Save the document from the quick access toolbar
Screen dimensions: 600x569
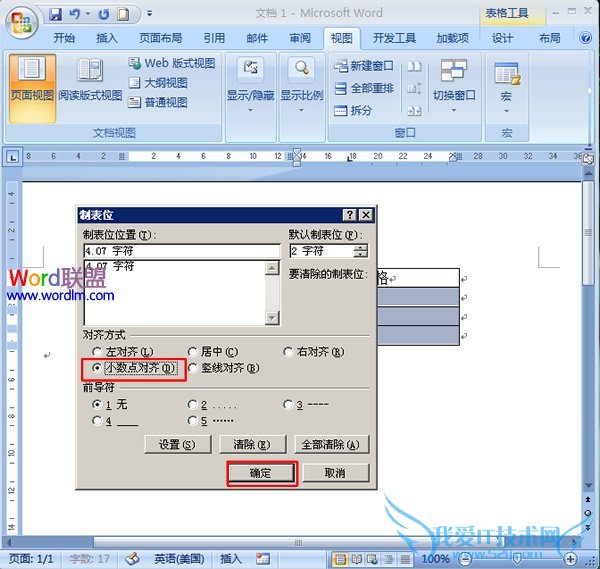coord(56,15)
